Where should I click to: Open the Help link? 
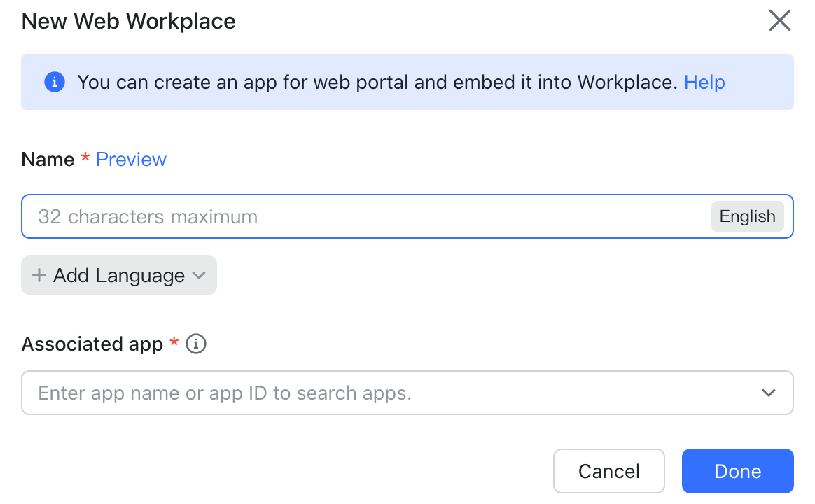click(704, 82)
